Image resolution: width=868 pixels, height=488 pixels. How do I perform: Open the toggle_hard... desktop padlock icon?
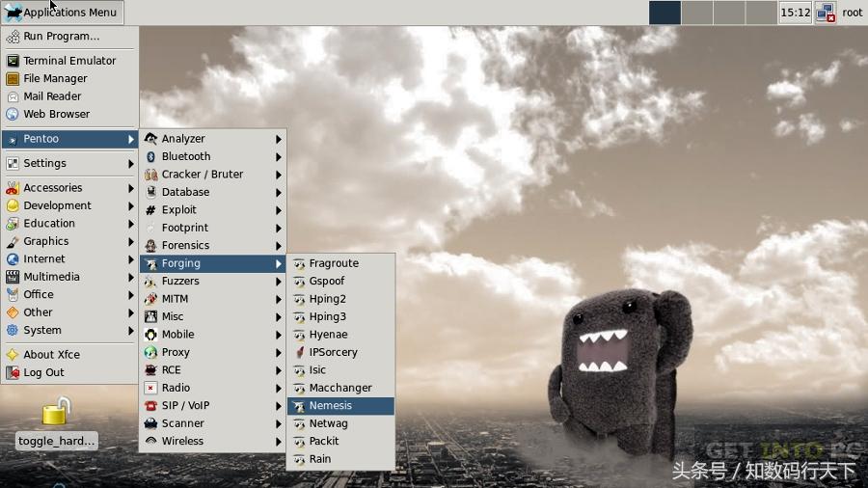point(56,413)
